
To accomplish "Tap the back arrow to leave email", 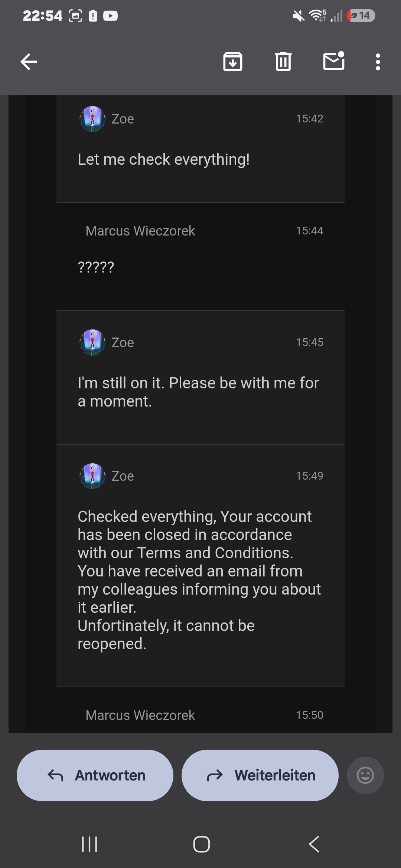I will (29, 62).
